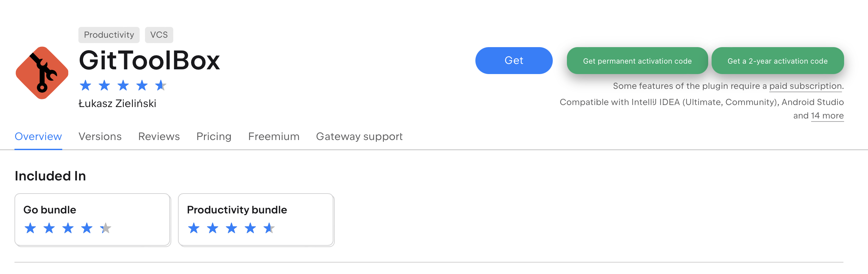This screenshot has height=274, width=868.
Task: Open the Freemium tab
Action: pyautogui.click(x=274, y=136)
